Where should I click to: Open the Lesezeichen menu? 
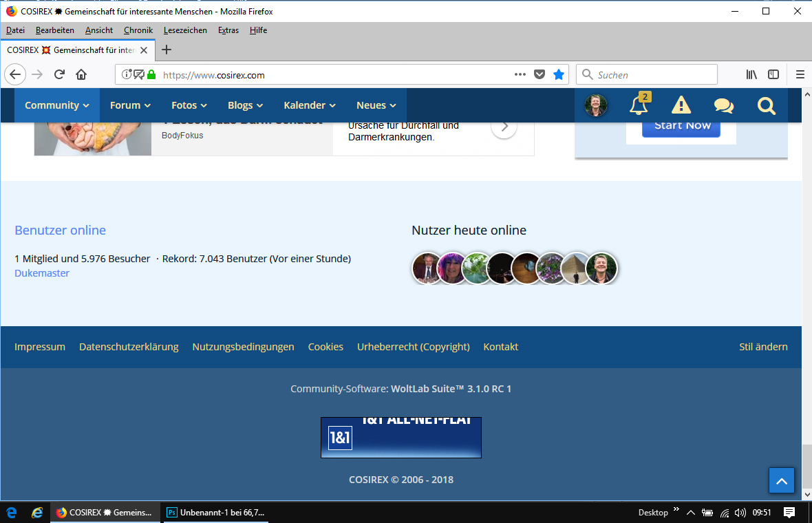[x=185, y=30]
